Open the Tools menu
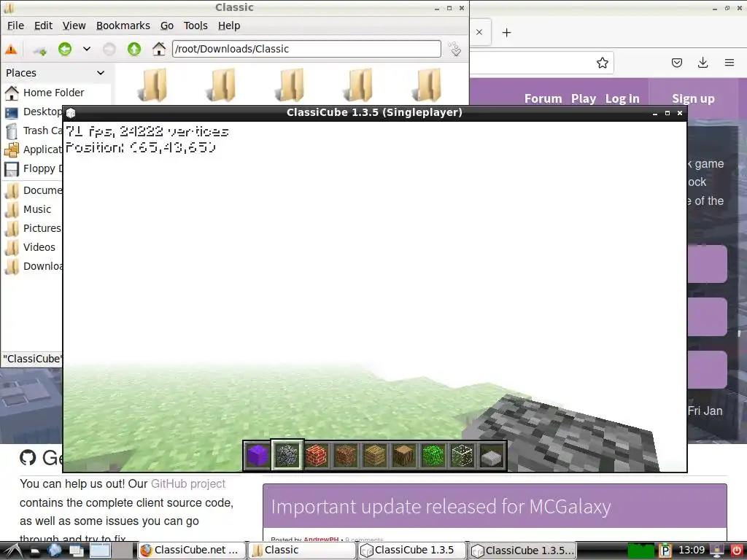Screen dimensions: 747x560 pyautogui.click(x=196, y=26)
